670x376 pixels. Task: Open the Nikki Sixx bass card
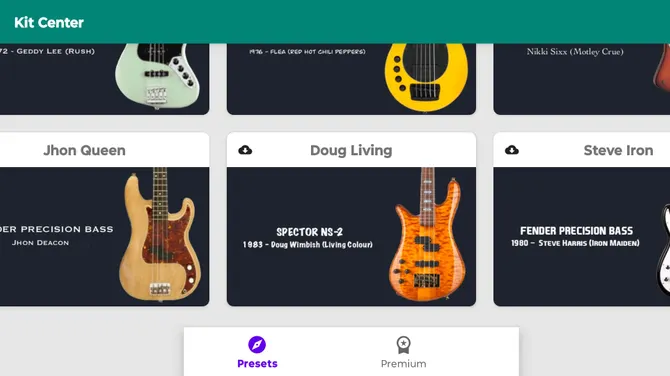tap(582, 79)
